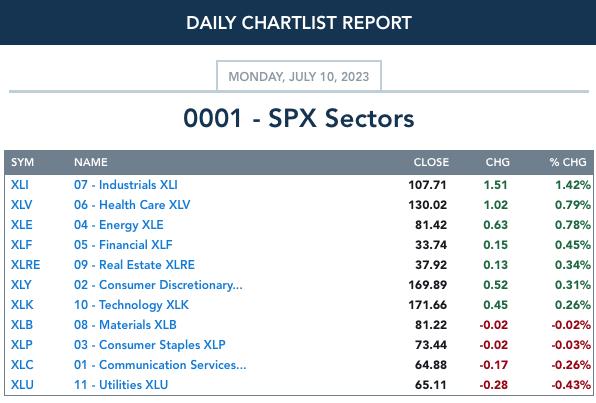The image size is (596, 403).
Task: Open 01 - Communication Services chart
Action: 160,365
